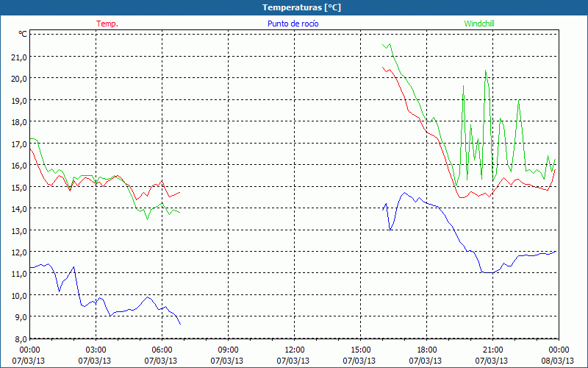Click the 00:00 label above 07/03/13
Viewport: 588px width, 368px height.
click(x=29, y=350)
